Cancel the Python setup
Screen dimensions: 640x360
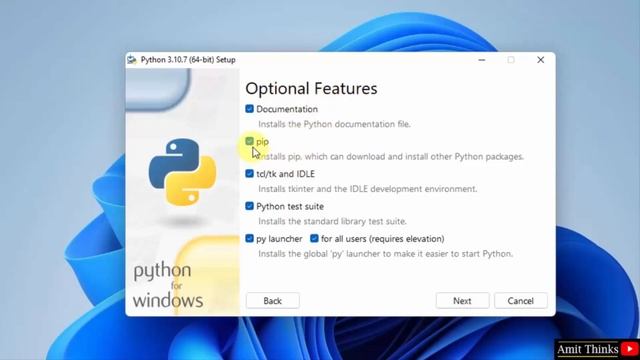520,301
